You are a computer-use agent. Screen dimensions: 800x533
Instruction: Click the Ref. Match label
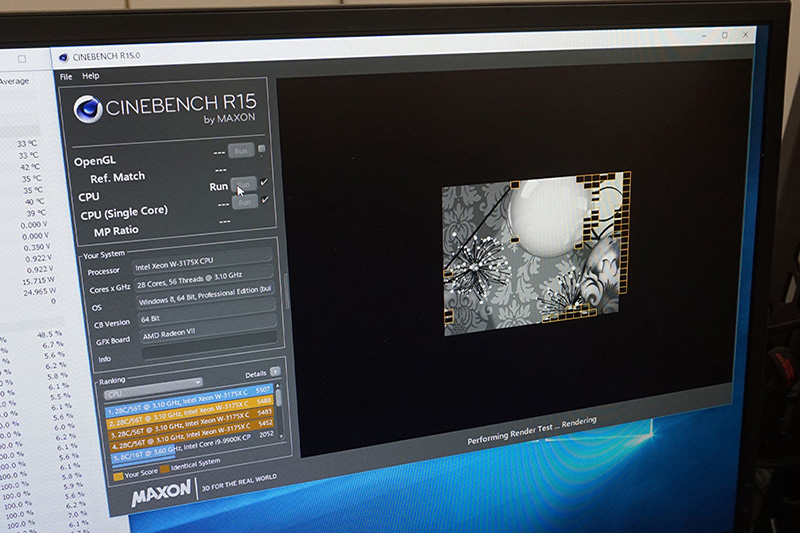tap(117, 177)
